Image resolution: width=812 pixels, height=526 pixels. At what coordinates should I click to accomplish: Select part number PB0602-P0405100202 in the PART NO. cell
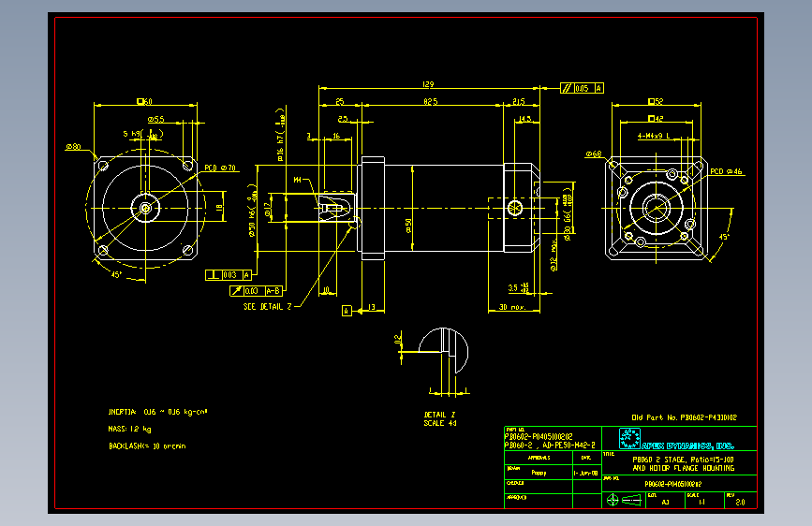[539, 436]
